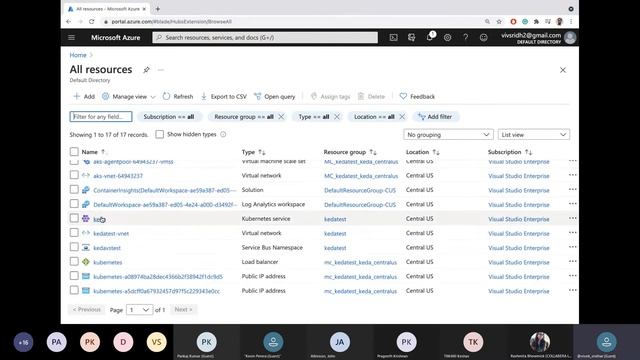Sort by the Name column
The height and width of the screenshot is (360, 640).
click(93, 152)
